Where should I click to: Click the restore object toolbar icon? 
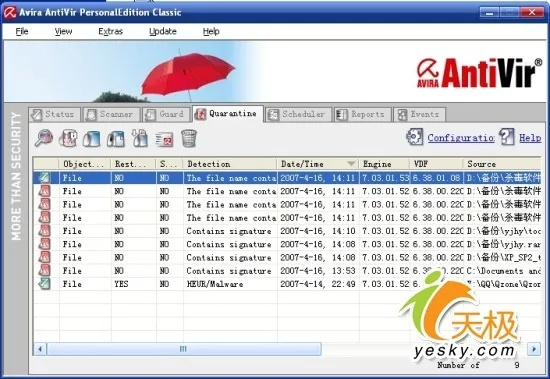click(92, 138)
